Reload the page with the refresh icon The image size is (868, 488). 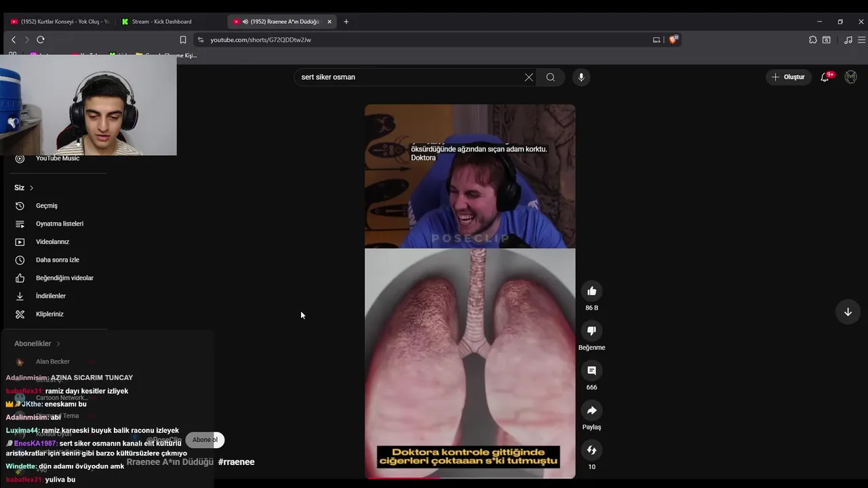pyautogui.click(x=41, y=40)
